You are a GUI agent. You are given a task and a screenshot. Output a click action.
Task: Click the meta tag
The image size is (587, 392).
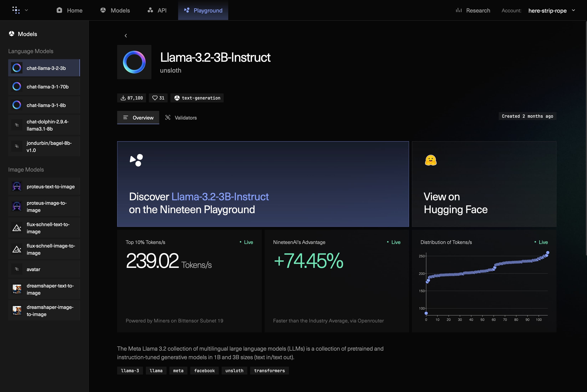[178, 370]
